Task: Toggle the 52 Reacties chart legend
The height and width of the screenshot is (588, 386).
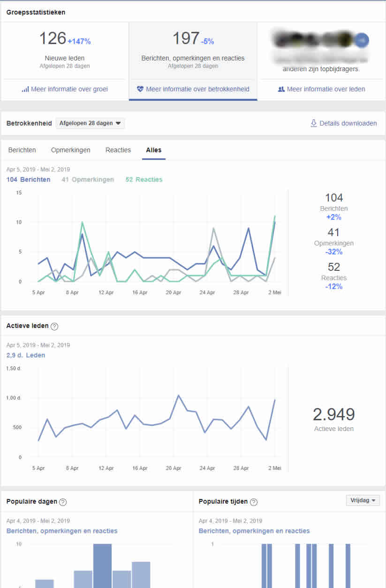Action: pyautogui.click(x=144, y=179)
